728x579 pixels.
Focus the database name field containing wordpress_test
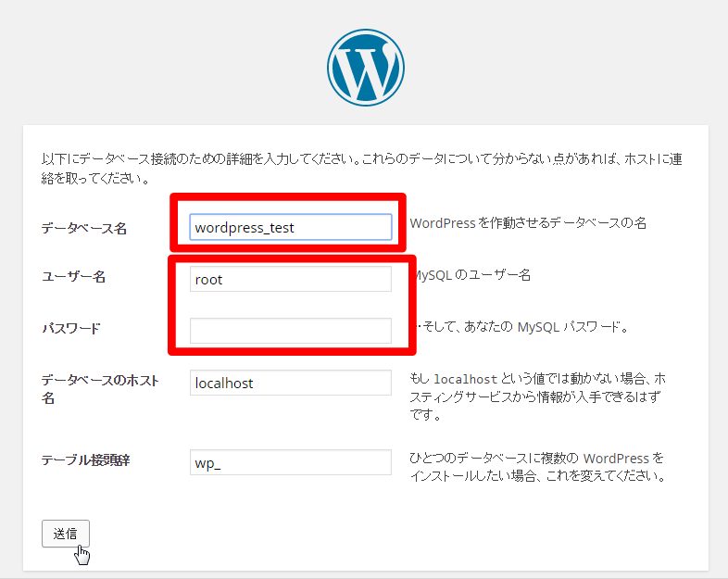pos(290,227)
